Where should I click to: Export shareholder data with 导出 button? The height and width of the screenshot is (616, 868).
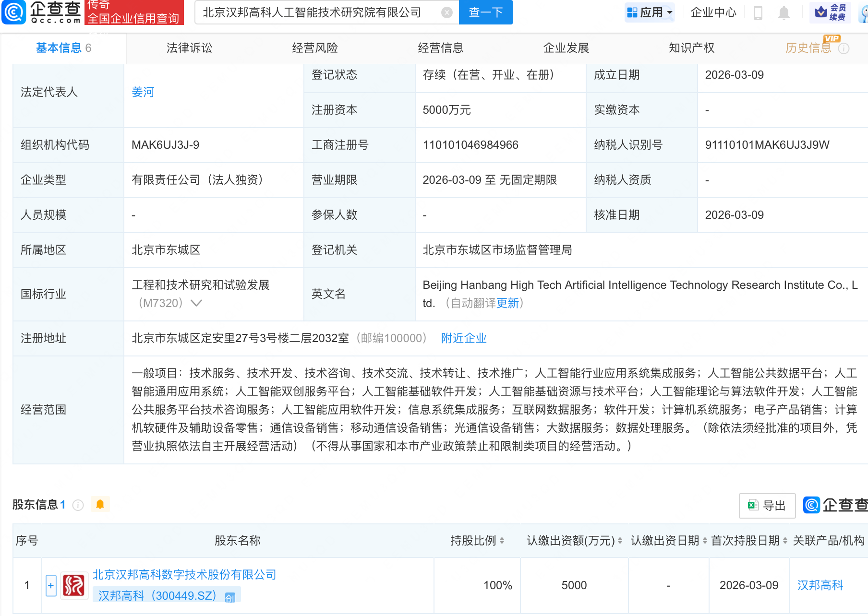pyautogui.click(x=767, y=506)
